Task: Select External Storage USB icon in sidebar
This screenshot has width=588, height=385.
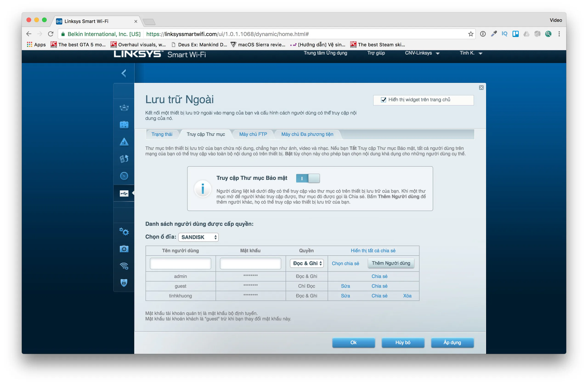Action: tap(124, 193)
